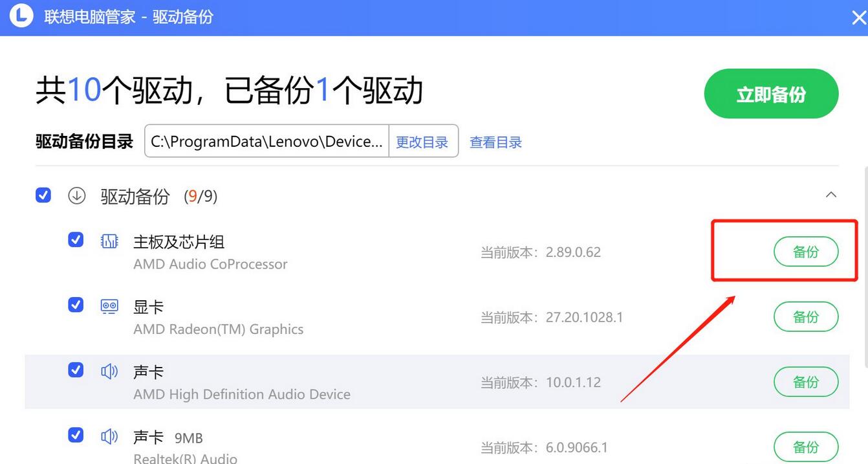Screen dimensions: 868x464
Task: Back up the Realtek(R) Audio driver
Action: click(x=806, y=447)
